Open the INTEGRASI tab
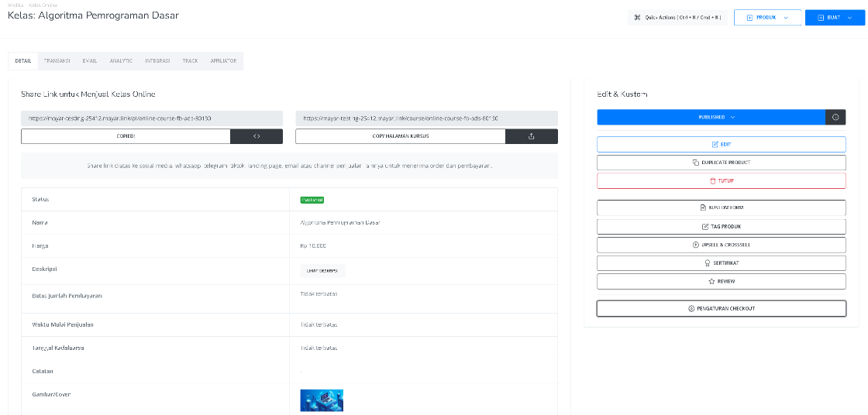The width and height of the screenshot is (868, 415). tap(157, 61)
